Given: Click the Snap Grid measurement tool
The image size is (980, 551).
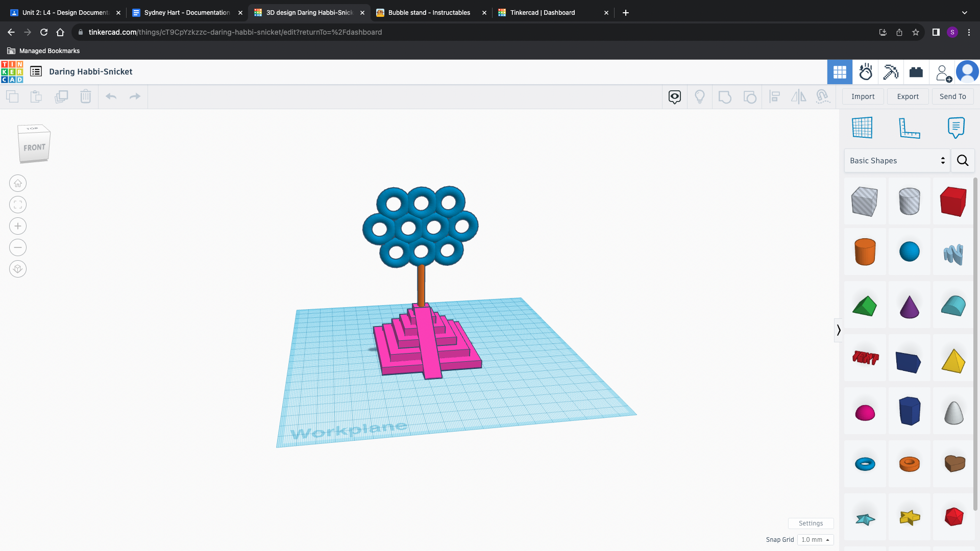Looking at the screenshot, I should 815,539.
